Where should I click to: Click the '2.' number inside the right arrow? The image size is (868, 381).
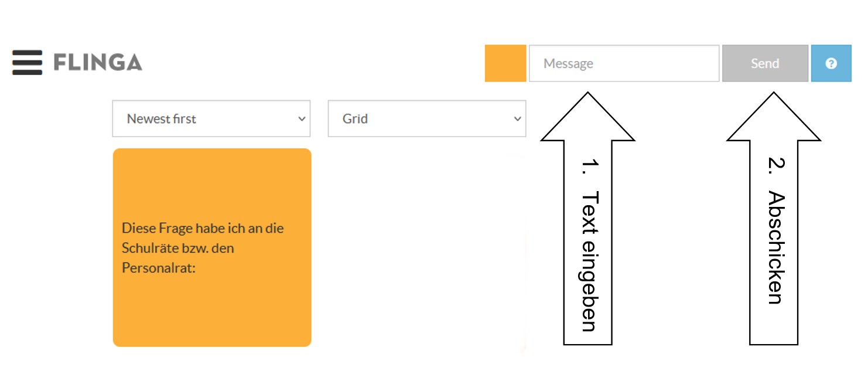pyautogui.click(x=775, y=168)
